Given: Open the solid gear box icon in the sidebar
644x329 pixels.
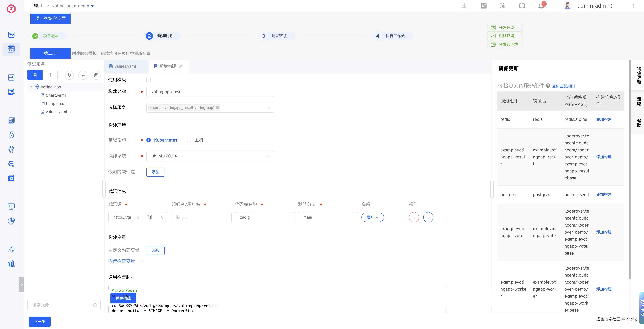Looking at the screenshot, I should [11, 178].
